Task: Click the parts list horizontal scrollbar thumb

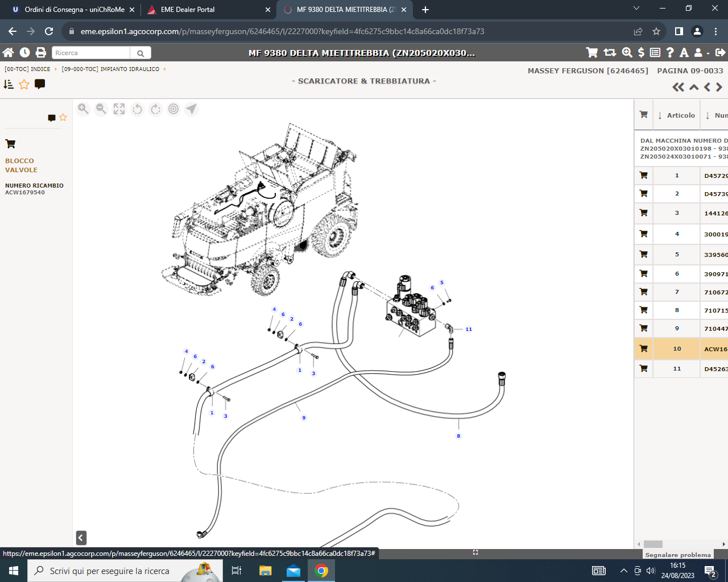Action: (x=653, y=544)
